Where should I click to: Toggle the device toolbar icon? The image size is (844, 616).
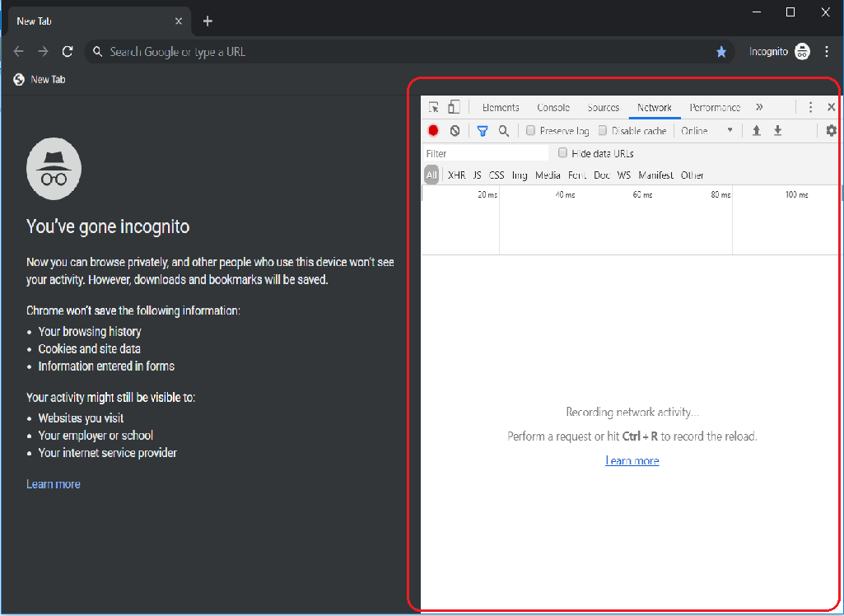coord(454,106)
